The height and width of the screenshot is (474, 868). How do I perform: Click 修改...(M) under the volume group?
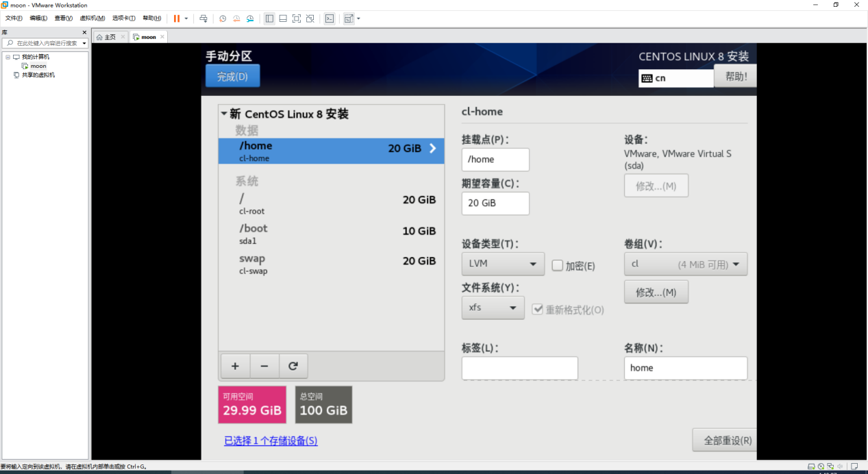pos(656,292)
